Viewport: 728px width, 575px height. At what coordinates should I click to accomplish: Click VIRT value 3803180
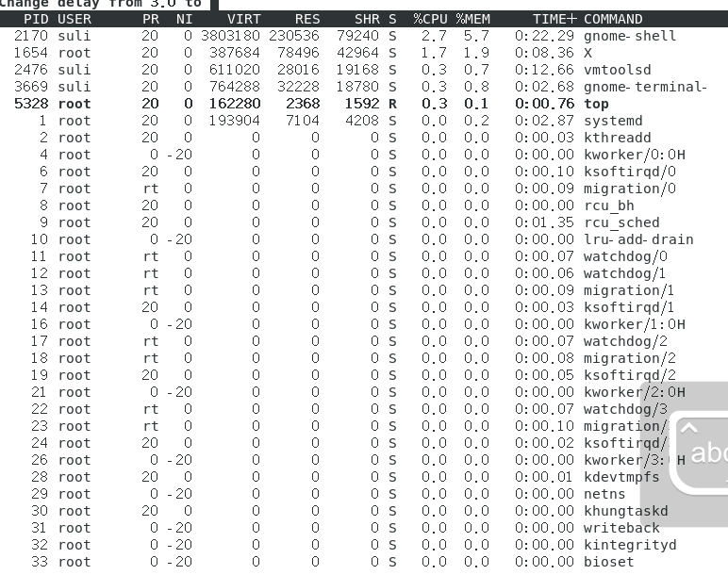pyautogui.click(x=230, y=36)
